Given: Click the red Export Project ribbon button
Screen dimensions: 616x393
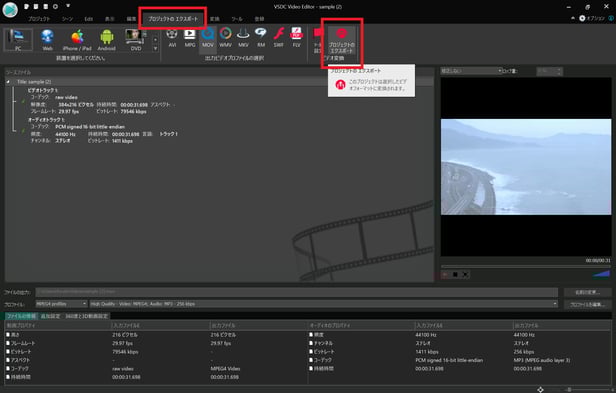Looking at the screenshot, I should click(x=341, y=40).
